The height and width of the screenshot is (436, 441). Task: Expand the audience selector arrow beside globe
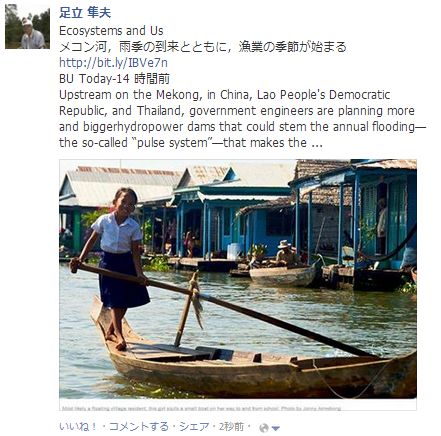click(x=276, y=428)
